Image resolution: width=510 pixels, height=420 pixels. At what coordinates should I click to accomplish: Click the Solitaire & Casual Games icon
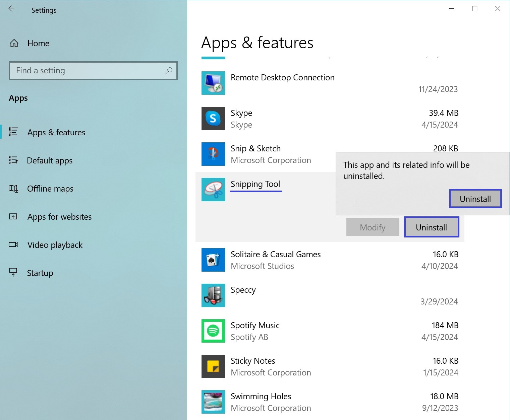(213, 260)
